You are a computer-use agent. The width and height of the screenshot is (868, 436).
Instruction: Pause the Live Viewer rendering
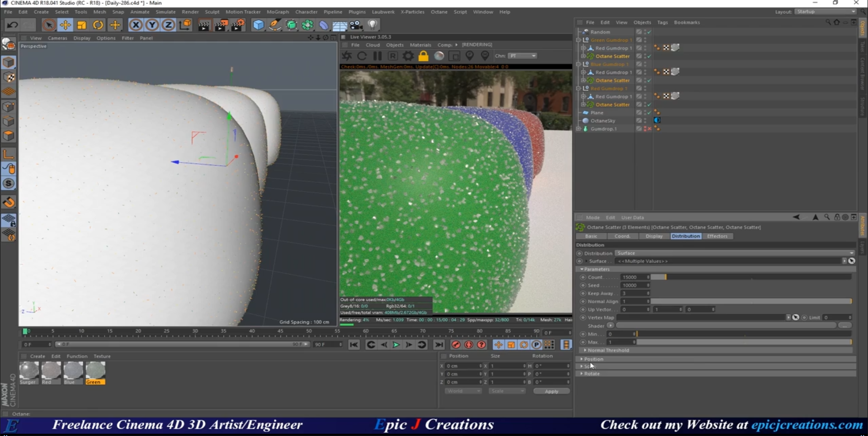point(377,56)
